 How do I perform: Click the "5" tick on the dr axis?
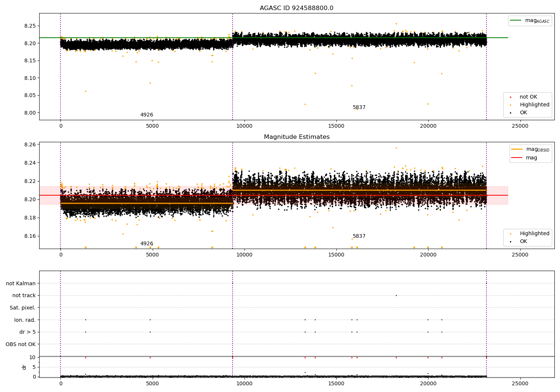[34, 367]
